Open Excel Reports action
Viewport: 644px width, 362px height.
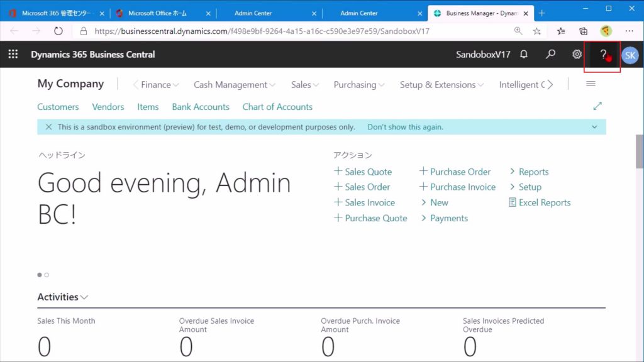pyautogui.click(x=540, y=202)
